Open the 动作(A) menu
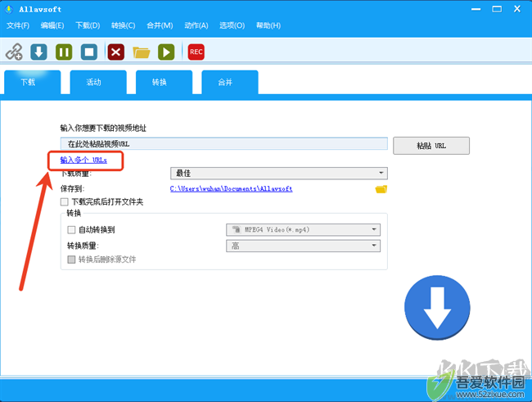This screenshot has height=402, width=532. click(196, 25)
